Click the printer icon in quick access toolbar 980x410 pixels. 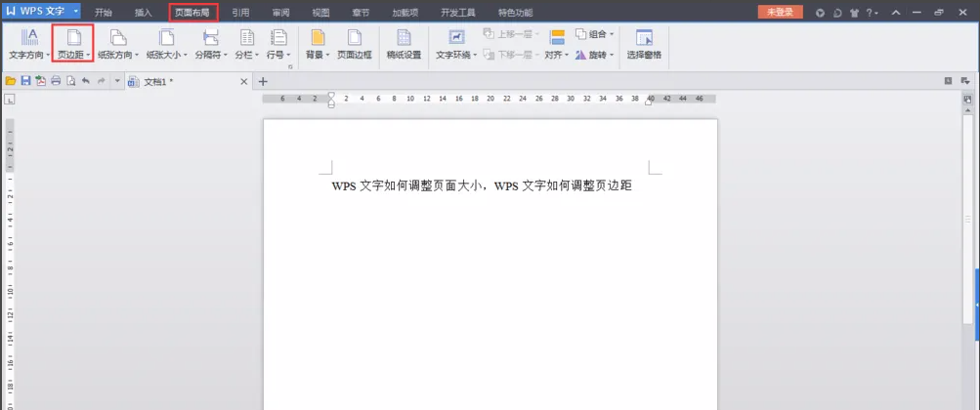(56, 80)
